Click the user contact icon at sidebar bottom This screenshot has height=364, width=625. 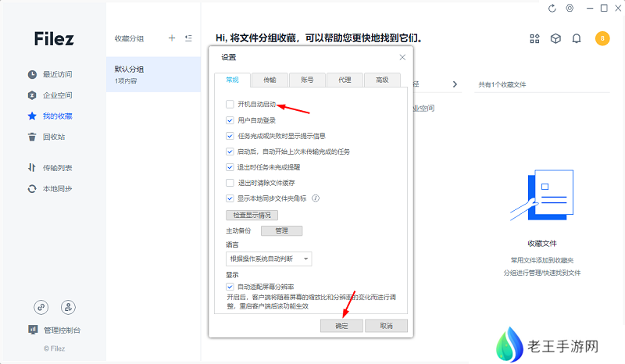68,307
